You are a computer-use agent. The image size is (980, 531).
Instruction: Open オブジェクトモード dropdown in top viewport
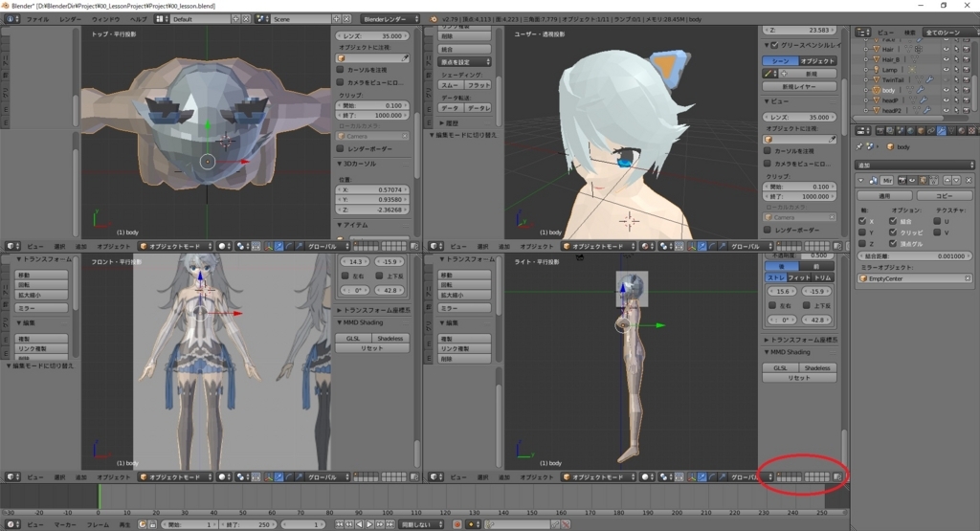click(x=176, y=247)
